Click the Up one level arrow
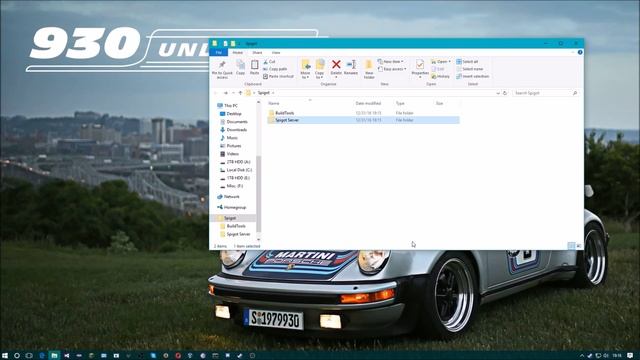640x360 pixels. coord(240,93)
